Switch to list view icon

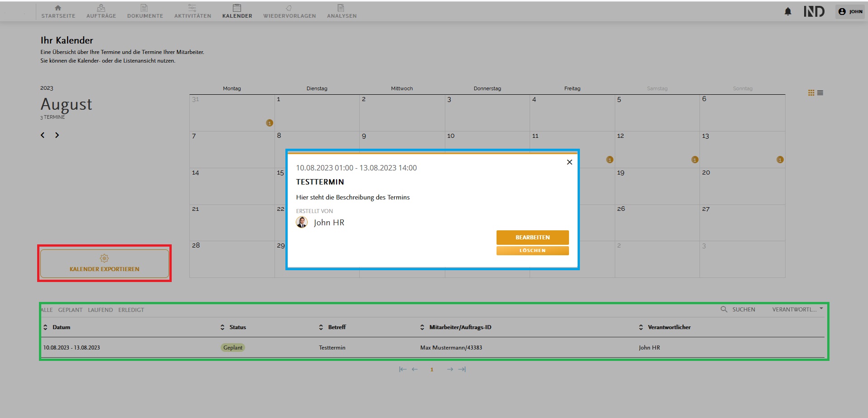point(820,92)
